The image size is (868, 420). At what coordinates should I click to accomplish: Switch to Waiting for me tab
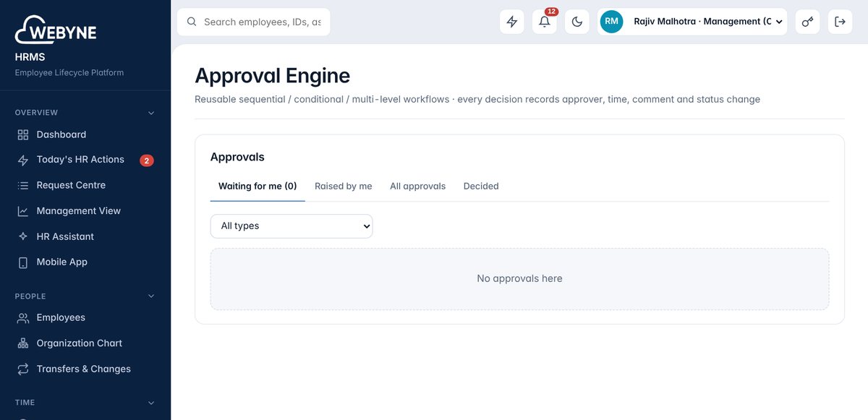[x=258, y=187]
